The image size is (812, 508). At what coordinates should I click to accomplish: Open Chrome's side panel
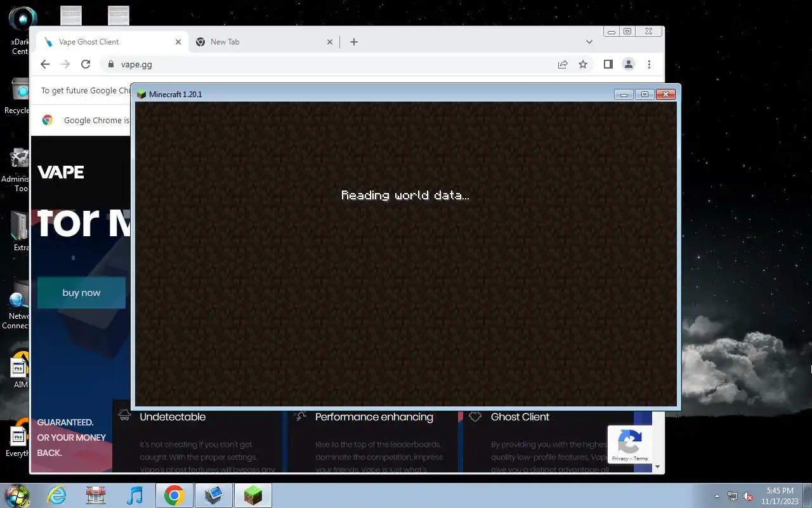pos(608,64)
